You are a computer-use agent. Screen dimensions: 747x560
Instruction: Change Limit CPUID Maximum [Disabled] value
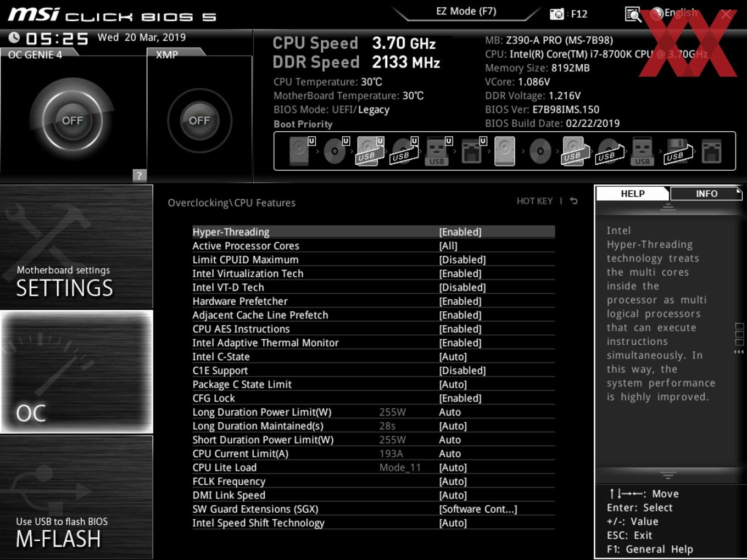pyautogui.click(x=462, y=259)
